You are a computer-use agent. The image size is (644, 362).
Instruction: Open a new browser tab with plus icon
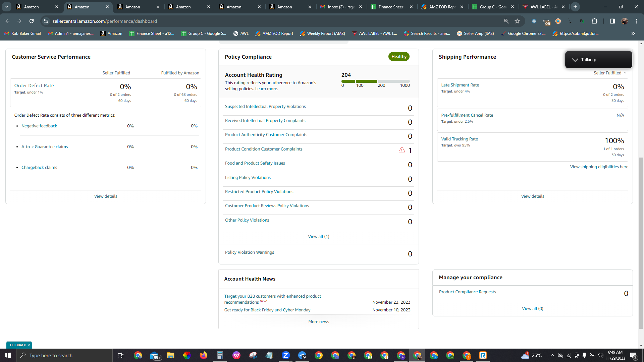[x=575, y=7]
